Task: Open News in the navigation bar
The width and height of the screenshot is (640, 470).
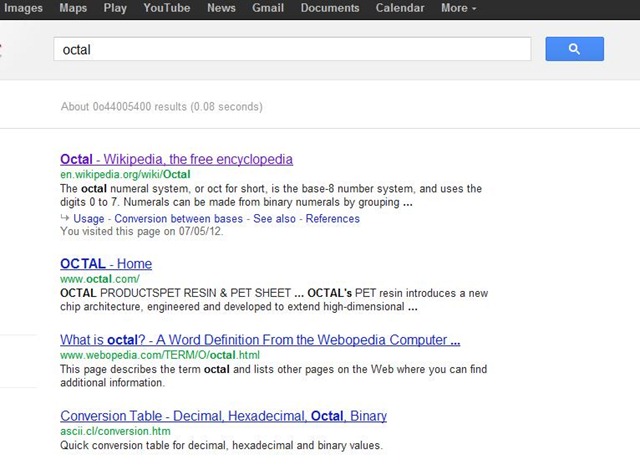Action: pyautogui.click(x=221, y=8)
